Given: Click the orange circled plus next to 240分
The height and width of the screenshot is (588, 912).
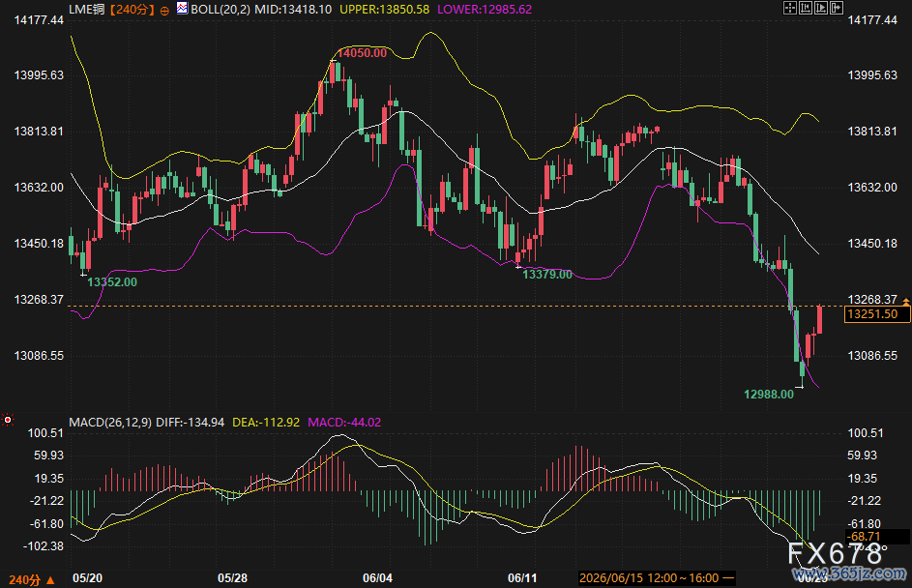Looking at the screenshot, I should pyautogui.click(x=164, y=11).
